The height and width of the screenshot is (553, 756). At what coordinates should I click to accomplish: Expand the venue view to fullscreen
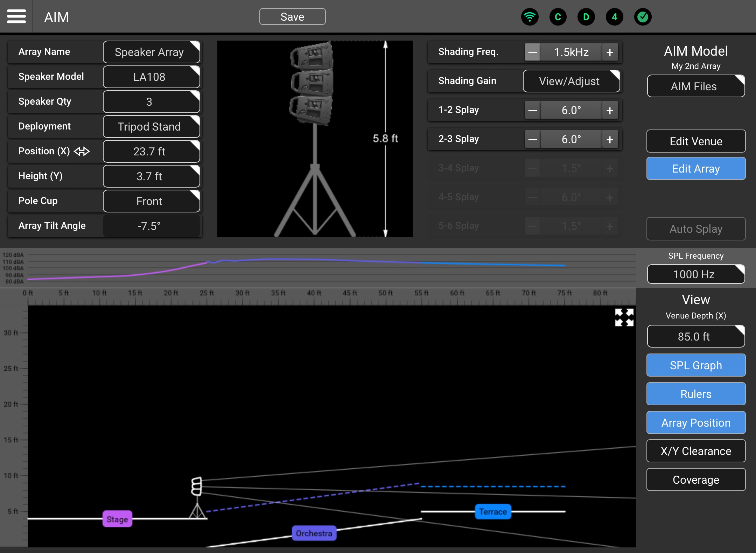click(x=624, y=317)
